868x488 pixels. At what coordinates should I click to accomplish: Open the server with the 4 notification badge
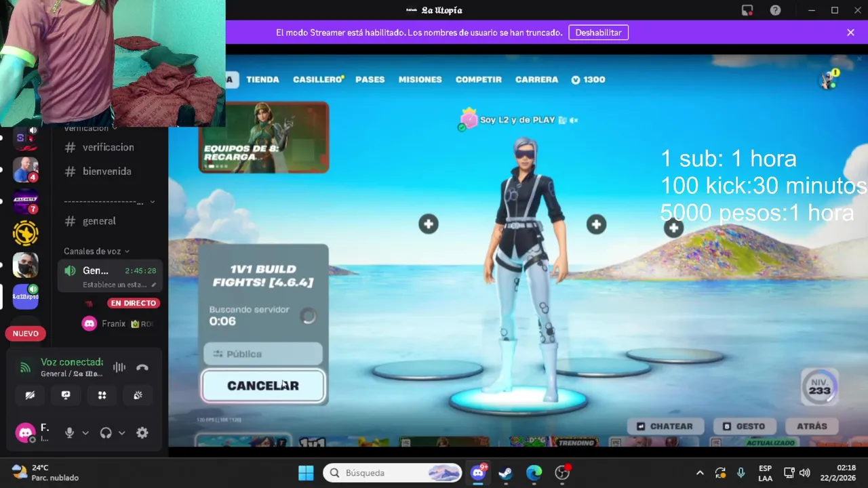(26, 169)
